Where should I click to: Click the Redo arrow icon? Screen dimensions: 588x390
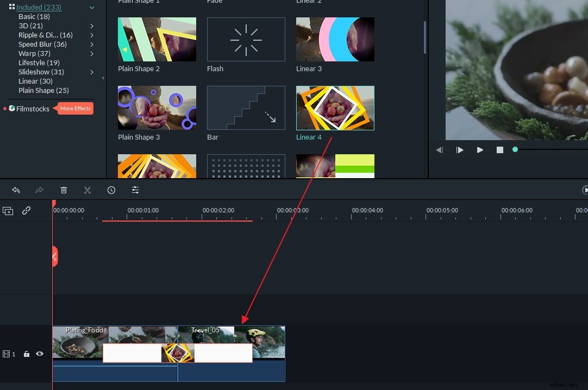[39, 190]
